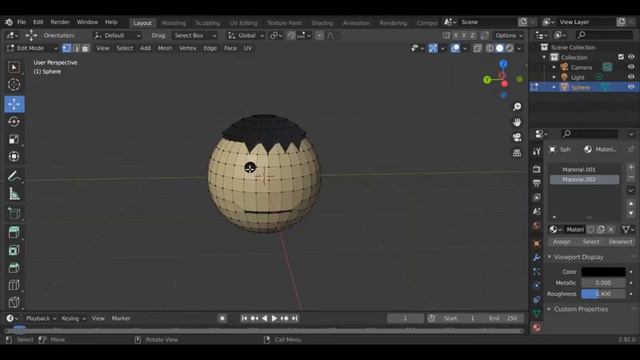The image size is (640, 360).
Task: Open the Render menu
Action: tap(60, 22)
